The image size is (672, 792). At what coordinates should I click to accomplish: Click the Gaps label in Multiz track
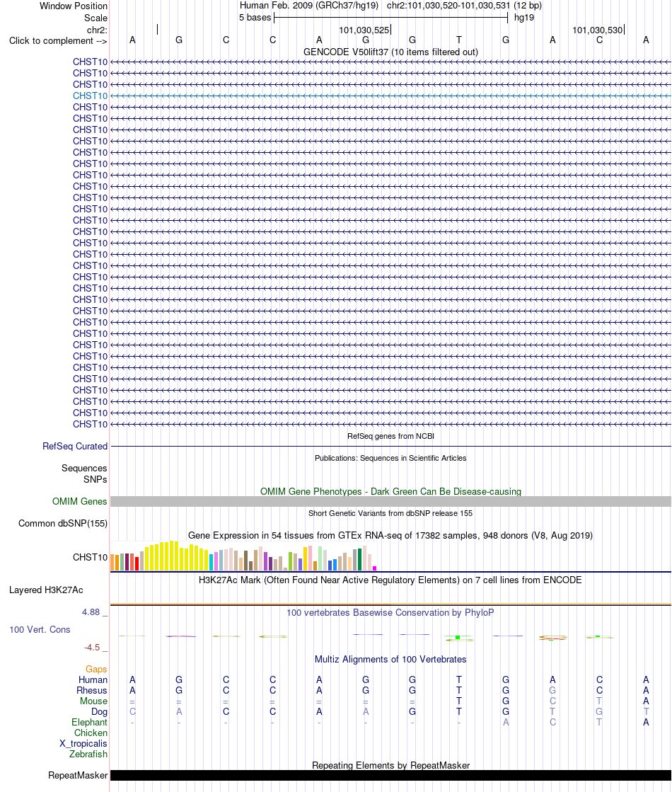point(96,670)
